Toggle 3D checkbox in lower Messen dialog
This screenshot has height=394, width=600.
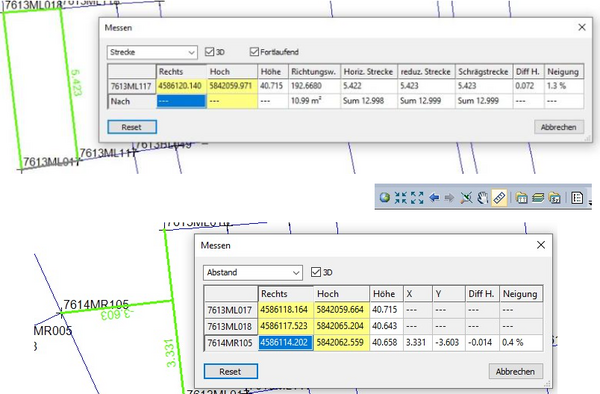[x=316, y=272]
